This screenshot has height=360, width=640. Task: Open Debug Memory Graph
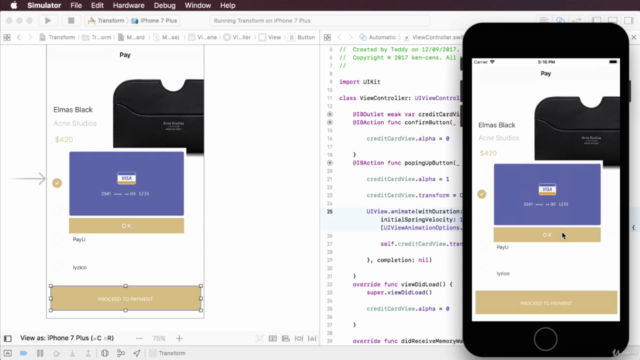(x=121, y=353)
